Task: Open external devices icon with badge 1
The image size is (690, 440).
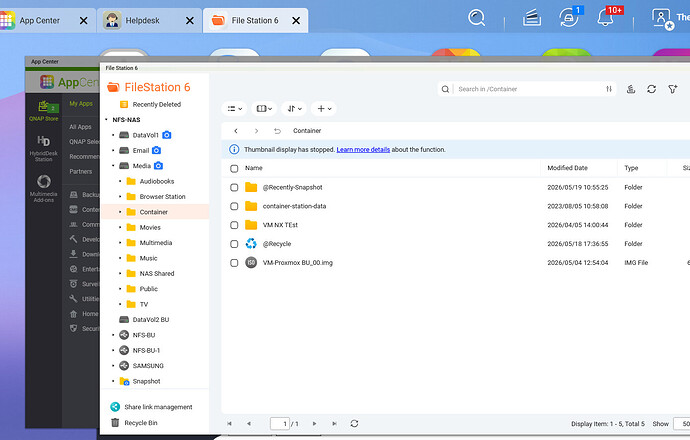Action: pos(569,18)
